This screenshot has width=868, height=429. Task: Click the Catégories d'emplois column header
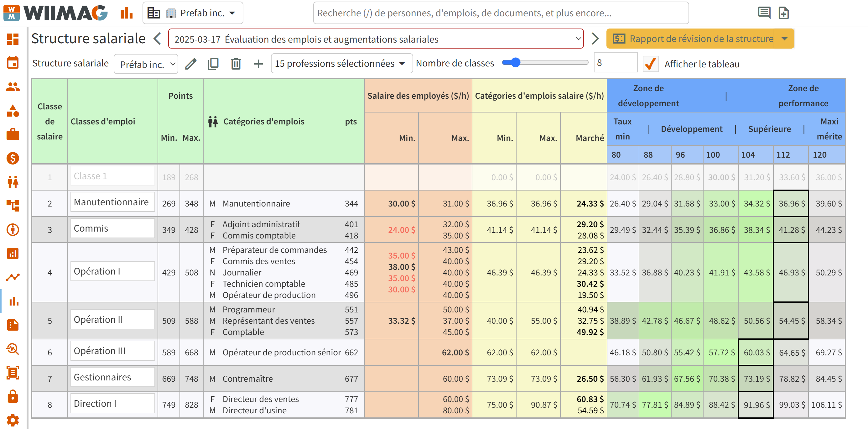263,121
